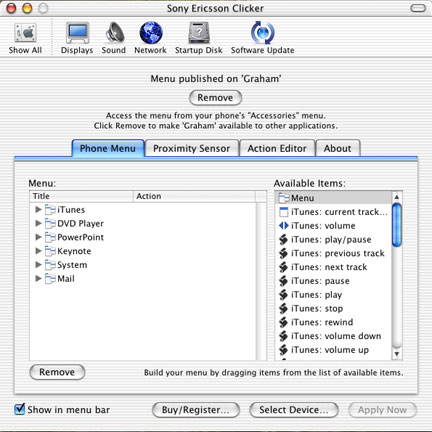The width and height of the screenshot is (432, 432).
Task: Click the script icon beside iTunes: pause
Action: (283, 281)
